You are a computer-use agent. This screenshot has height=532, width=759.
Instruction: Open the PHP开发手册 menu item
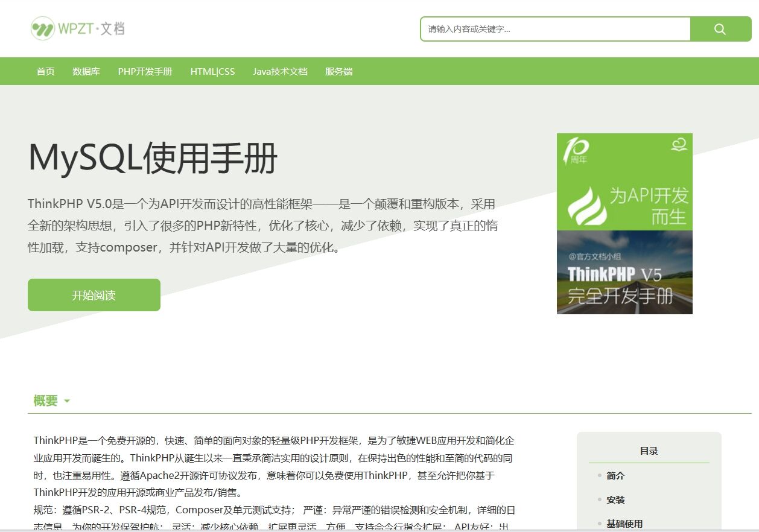[145, 71]
